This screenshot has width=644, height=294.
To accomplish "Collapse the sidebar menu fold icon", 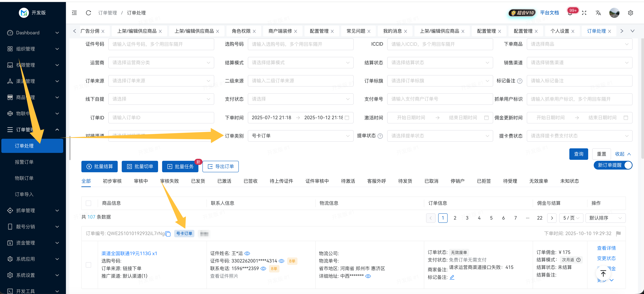I will point(74,13).
